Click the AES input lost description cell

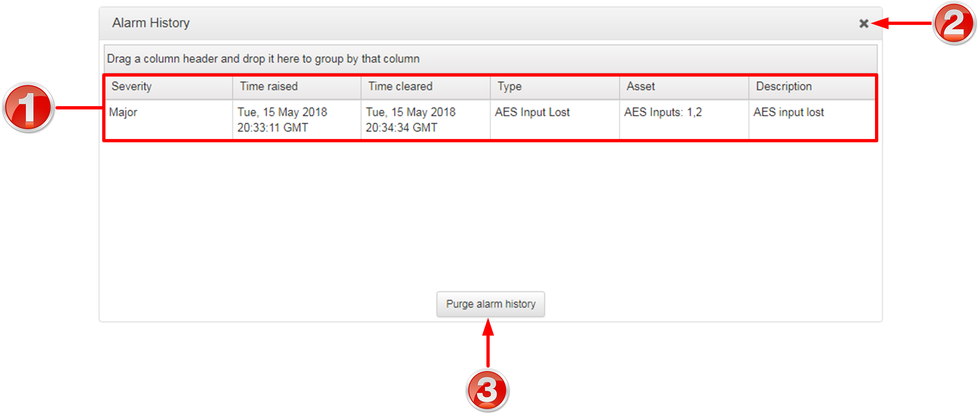pyautogui.click(x=788, y=112)
